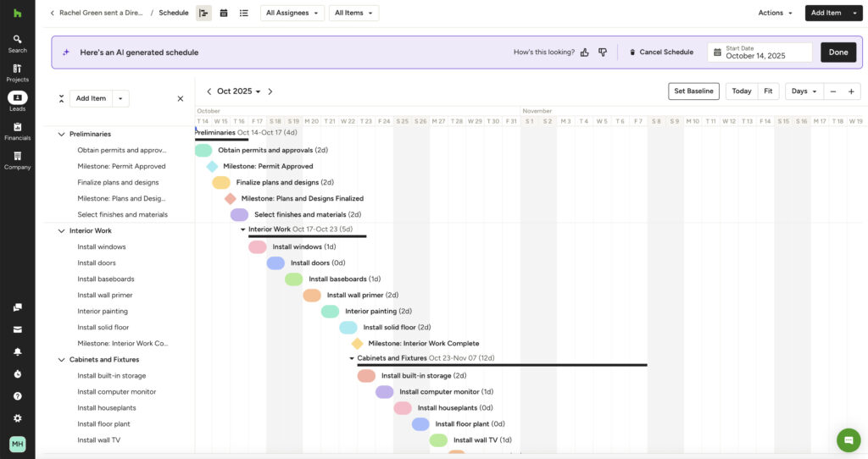Zoom out timeline with minus button
The width and height of the screenshot is (868, 459).
tap(833, 91)
